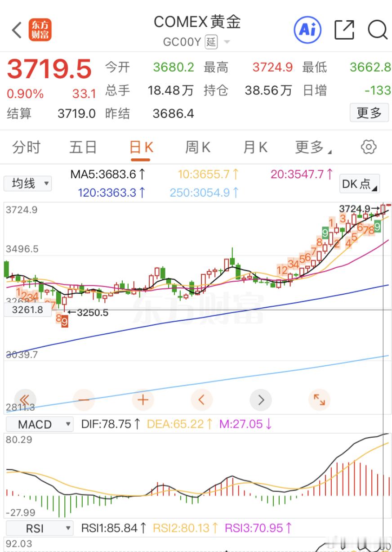Viewport: 392px width, 552px height.
Task: Share the chart with the export icon
Action: [x=344, y=30]
